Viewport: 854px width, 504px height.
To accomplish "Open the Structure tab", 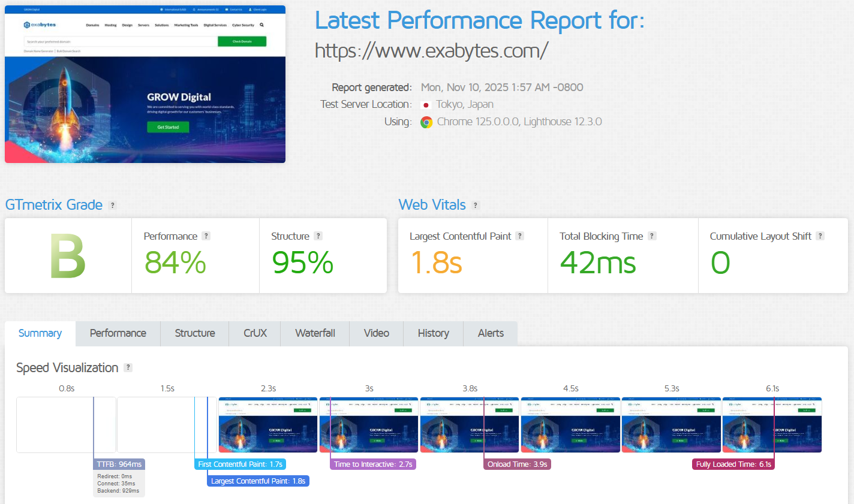I will (195, 333).
